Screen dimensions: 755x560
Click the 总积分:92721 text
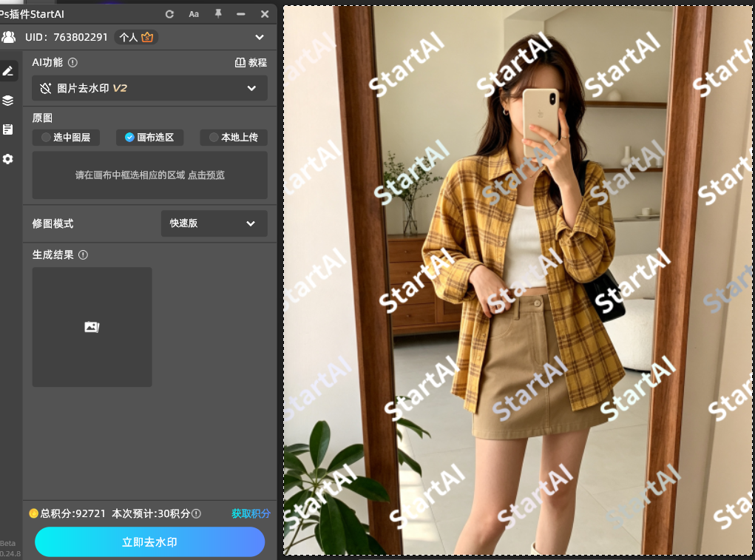pos(72,514)
